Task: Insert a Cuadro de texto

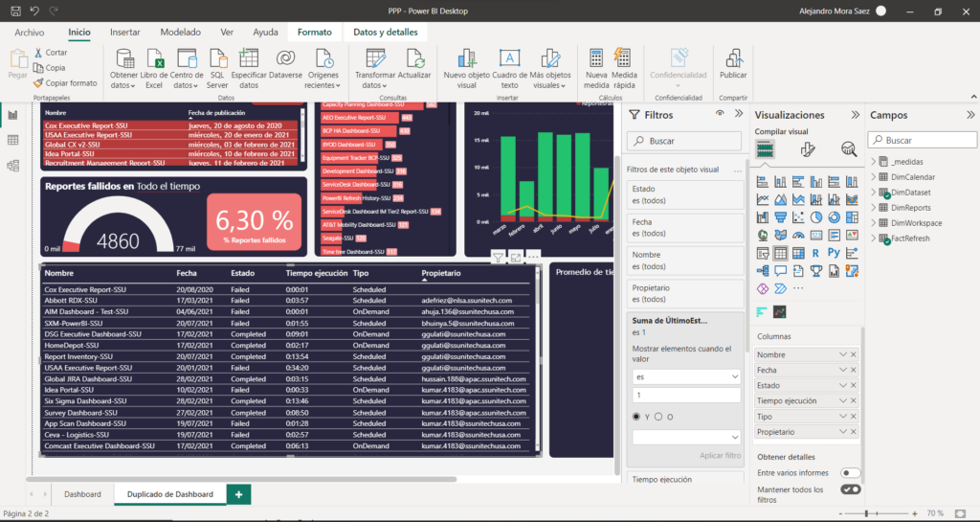Action: 510,58
